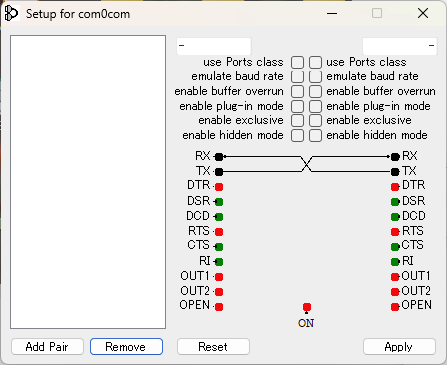
Task: Close the Setup for com0com window
Action: click(x=423, y=13)
